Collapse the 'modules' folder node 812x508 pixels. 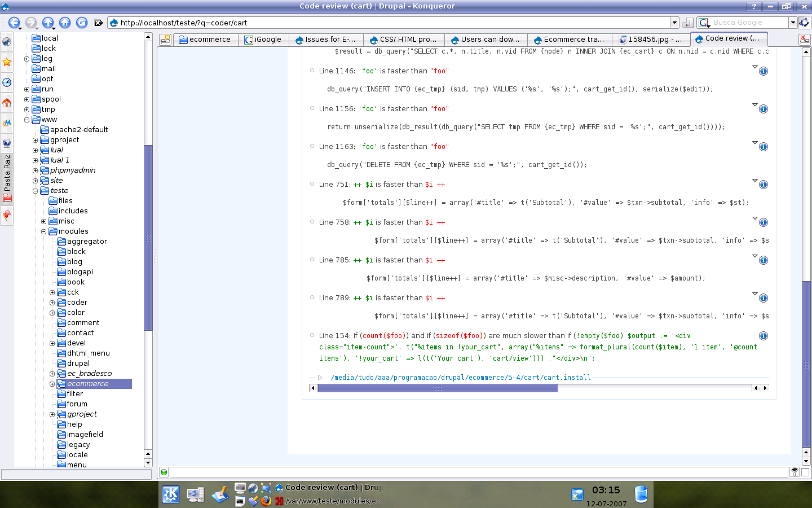[43, 231]
